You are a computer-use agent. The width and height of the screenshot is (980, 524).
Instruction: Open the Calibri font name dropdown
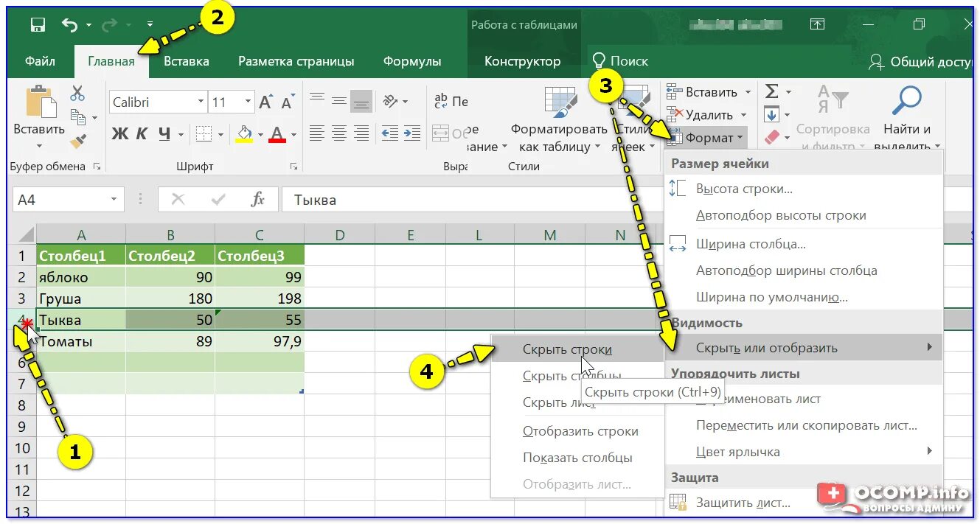[201, 102]
